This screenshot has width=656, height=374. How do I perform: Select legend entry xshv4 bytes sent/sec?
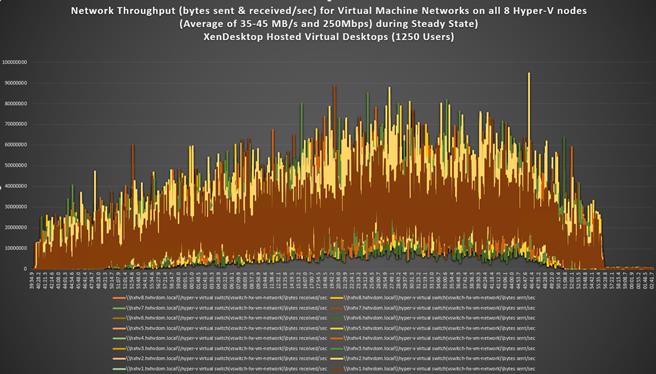pos(433,338)
